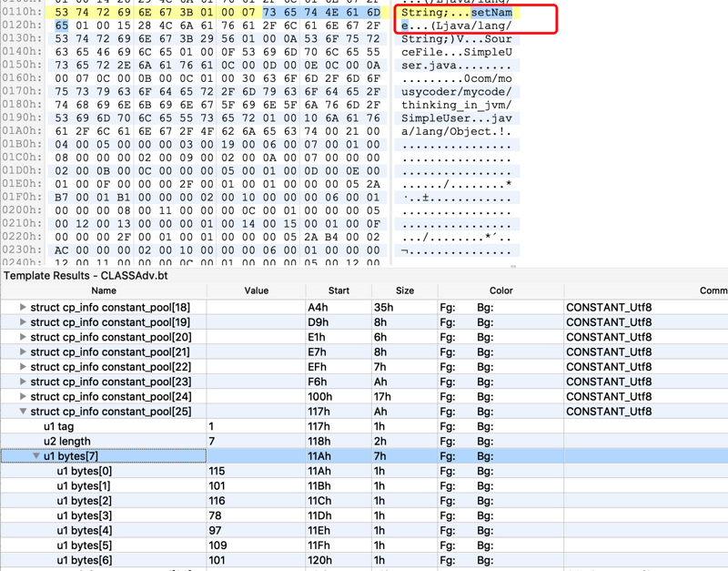
Task: Expand struct cp_info constant_pool[18]
Action: tap(22, 307)
